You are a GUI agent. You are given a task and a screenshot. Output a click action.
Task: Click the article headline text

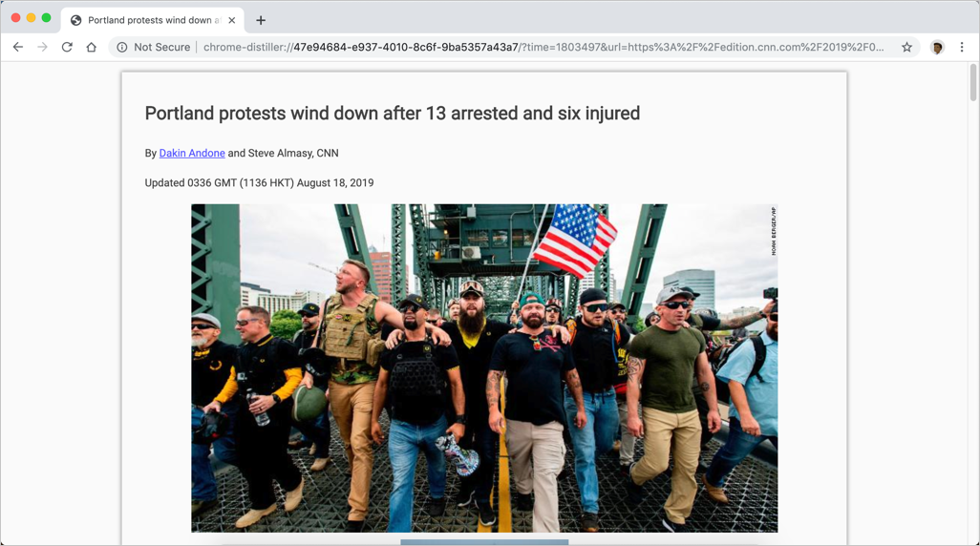(x=393, y=113)
